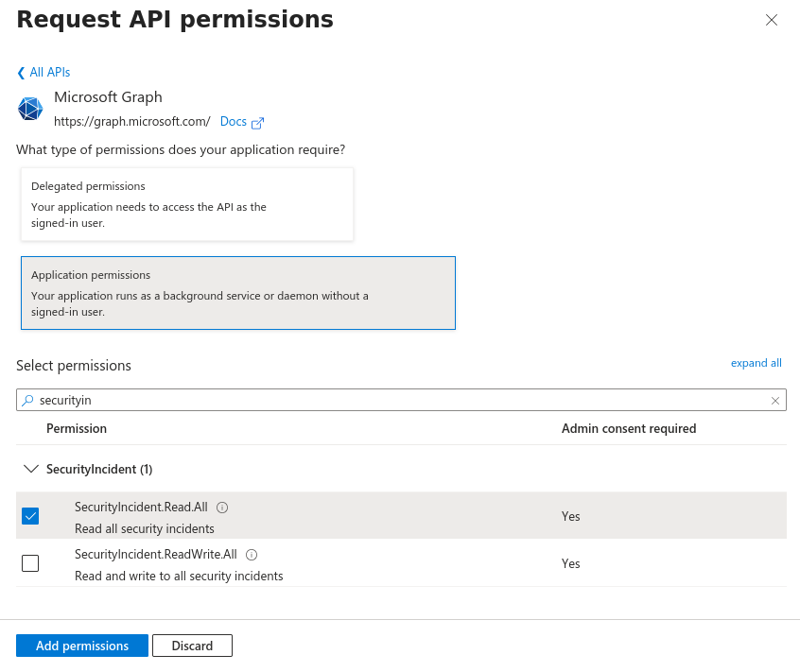Image resolution: width=800 pixels, height=672 pixels.
Task: Click expand all permissions link
Action: pos(756,363)
